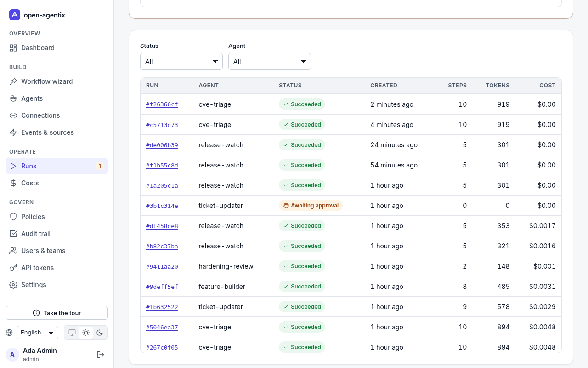
Task: Open the English language selector
Action: (x=37, y=333)
